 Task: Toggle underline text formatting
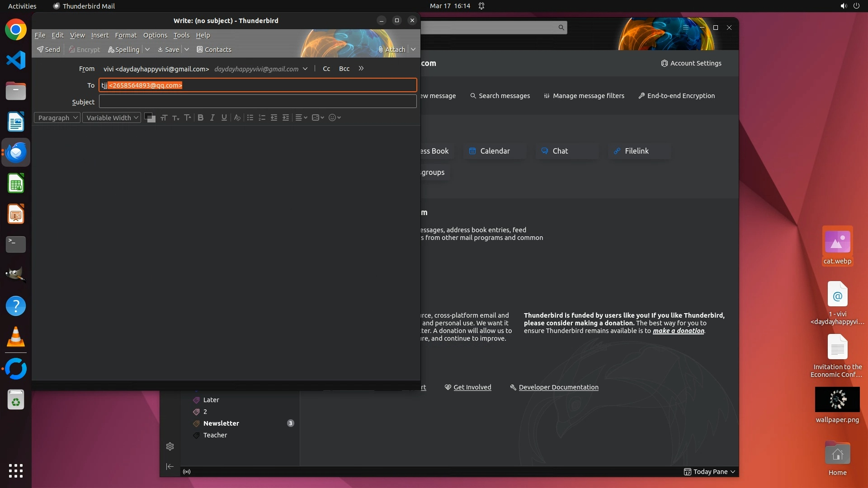coord(224,117)
